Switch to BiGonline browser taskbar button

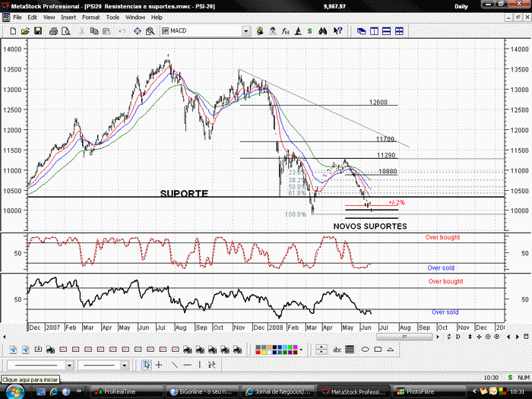[201, 391]
